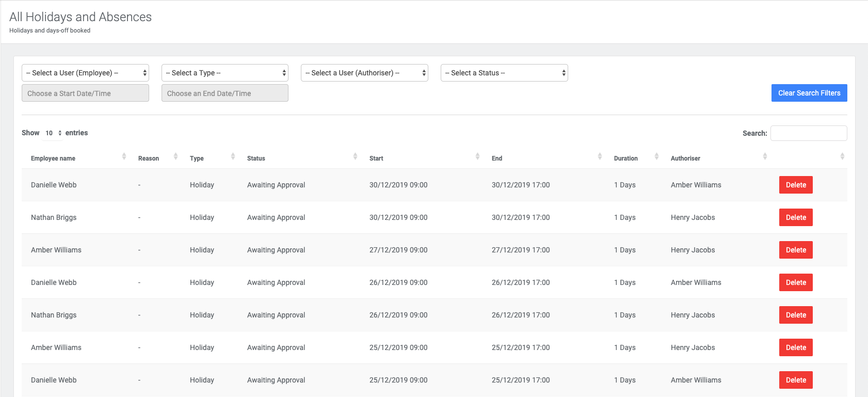The width and height of the screenshot is (868, 397).
Task: Click Danielle Webb name in first row
Action: 54,185
